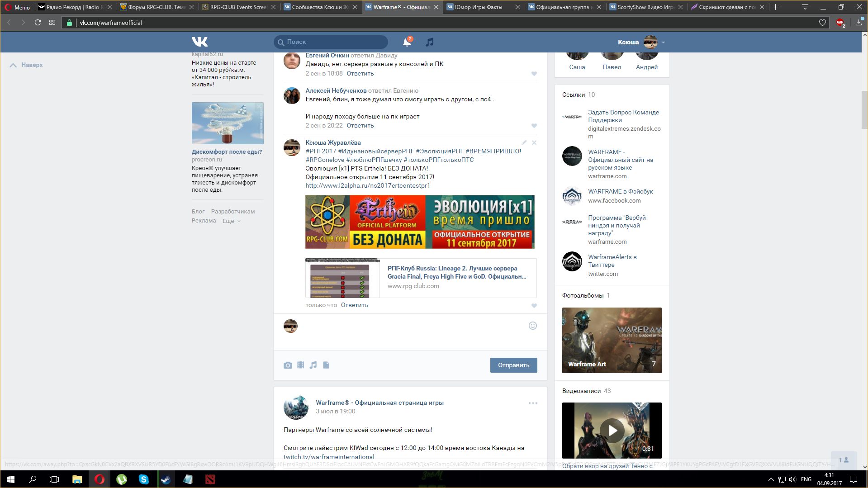Image resolution: width=868 pixels, height=488 pixels.
Task: Expand the Ещё footer menu
Action: tap(231, 221)
